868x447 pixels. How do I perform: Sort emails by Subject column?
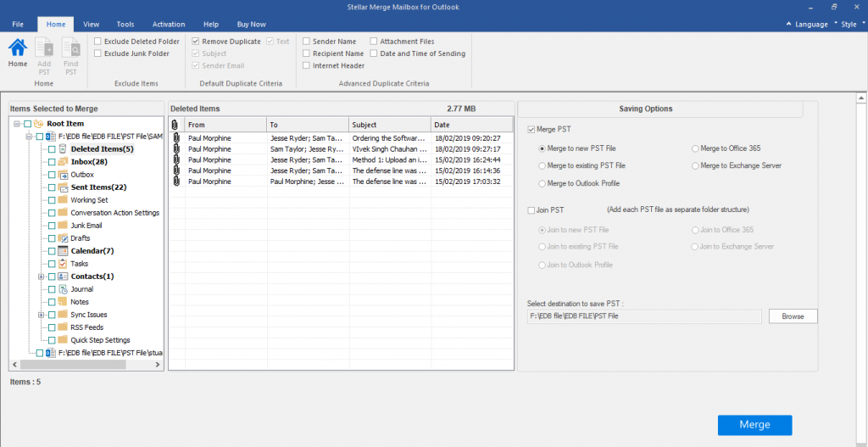tap(390, 125)
